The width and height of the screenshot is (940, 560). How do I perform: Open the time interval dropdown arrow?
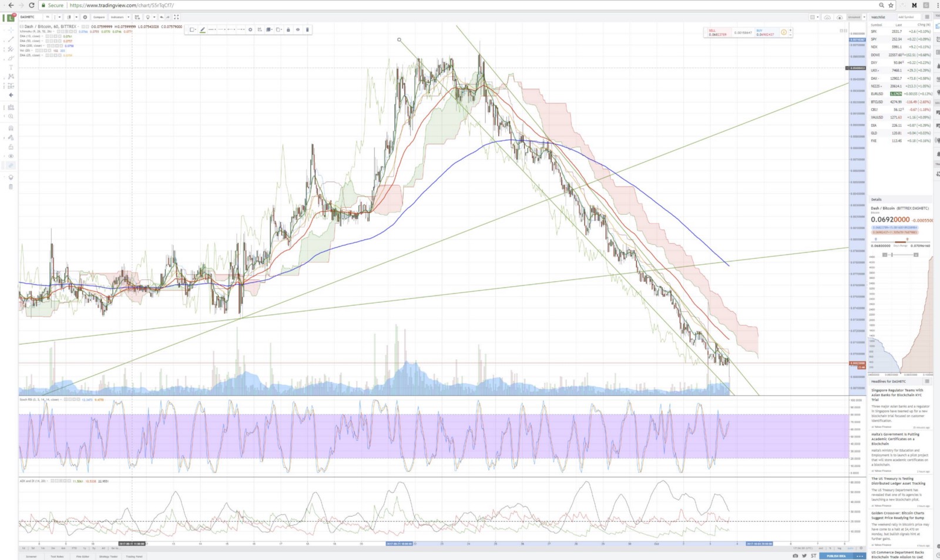pos(59,17)
